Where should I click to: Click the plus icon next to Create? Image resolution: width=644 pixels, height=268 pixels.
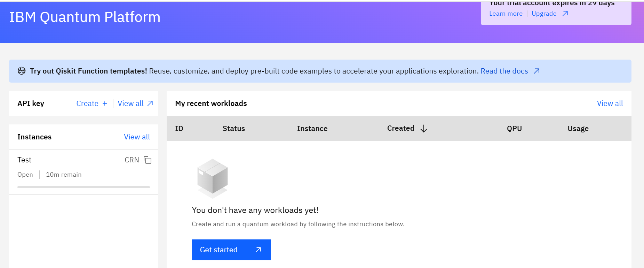tap(105, 104)
